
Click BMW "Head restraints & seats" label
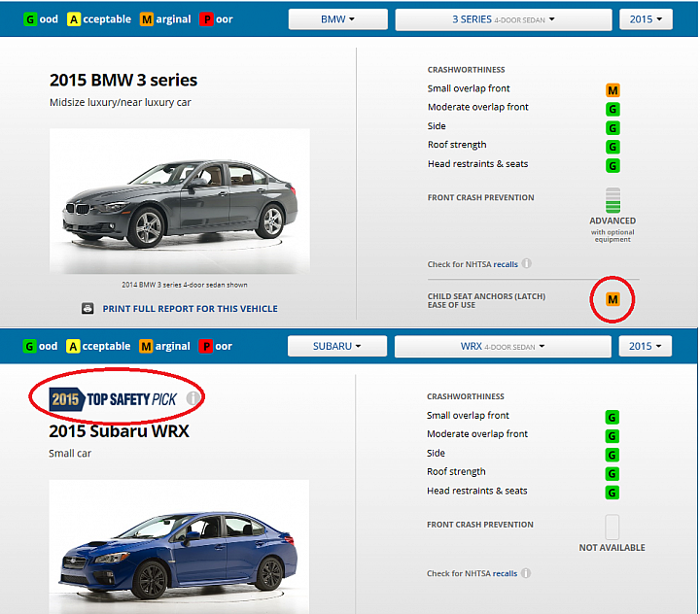[x=477, y=164]
